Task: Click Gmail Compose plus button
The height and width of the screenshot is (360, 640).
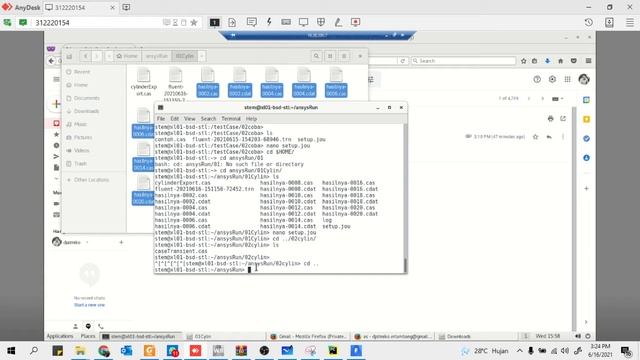Action: point(56,104)
